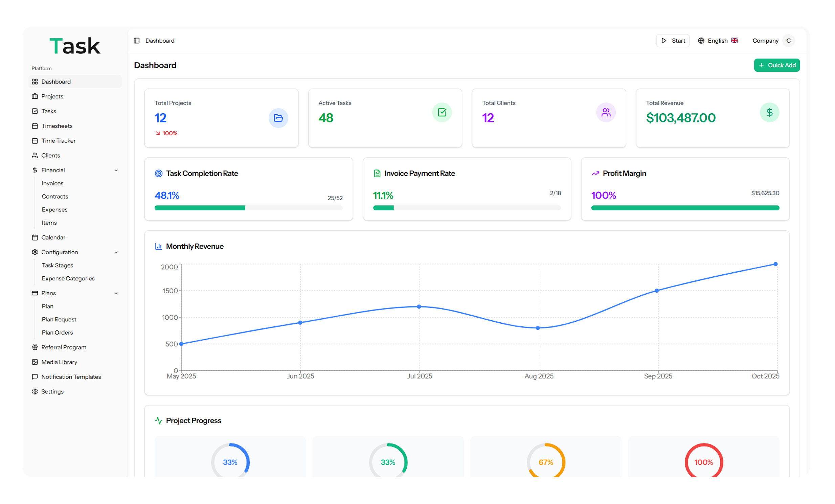Open the English language dropdown
The image size is (835, 504).
[718, 41]
